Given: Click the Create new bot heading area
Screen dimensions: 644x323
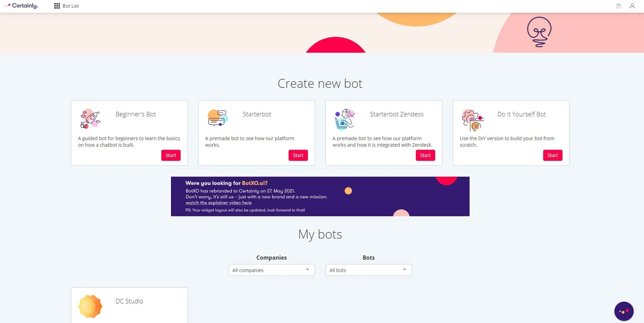Looking at the screenshot, I should click(320, 83).
